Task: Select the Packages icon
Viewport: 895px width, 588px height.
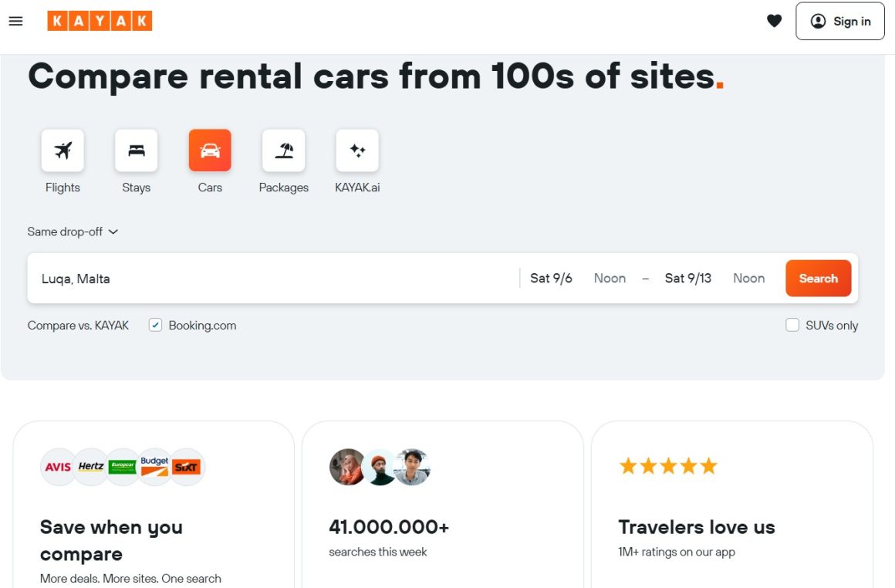Action: click(x=283, y=150)
